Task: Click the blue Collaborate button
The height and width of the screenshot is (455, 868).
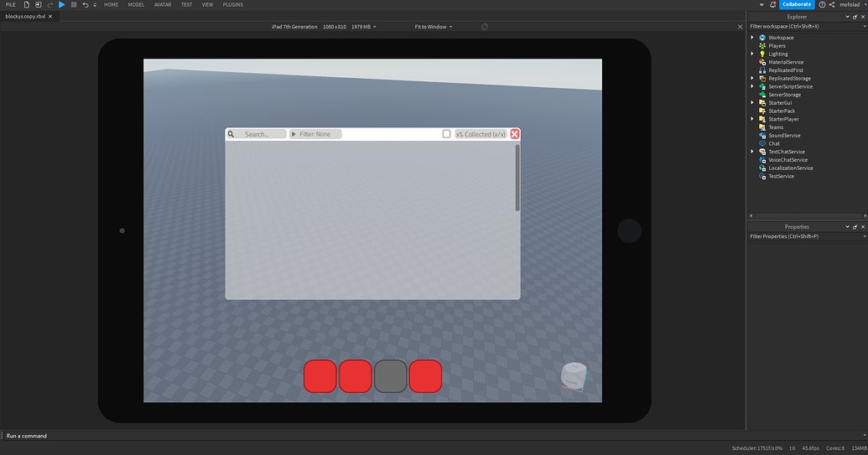Action: click(797, 4)
